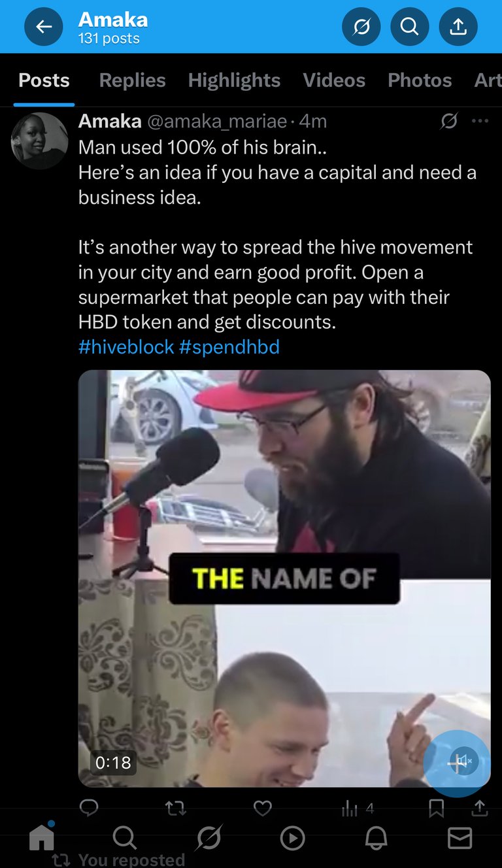Click Grok icon beside post timestamp
Screen dimensions: 502x868
click(449, 121)
